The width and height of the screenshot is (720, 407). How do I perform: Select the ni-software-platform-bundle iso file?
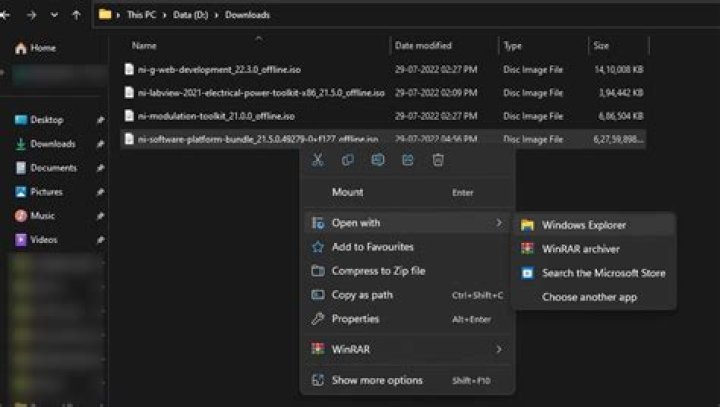point(383,139)
